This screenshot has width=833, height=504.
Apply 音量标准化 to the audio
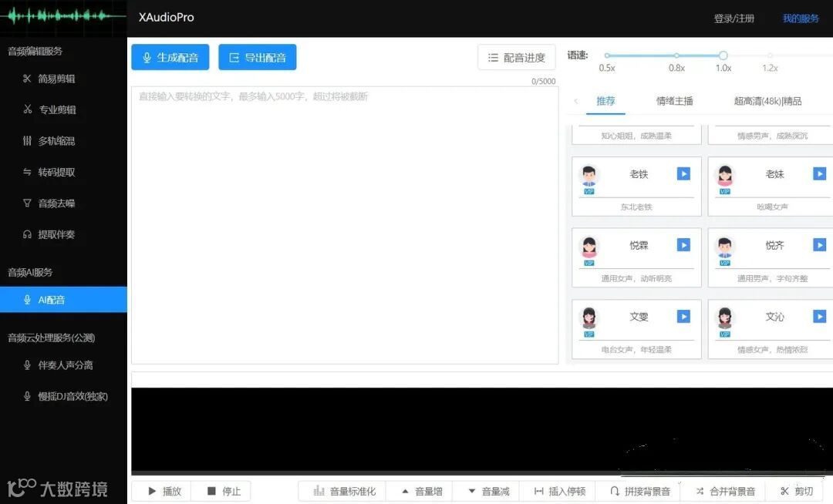pyautogui.click(x=344, y=491)
